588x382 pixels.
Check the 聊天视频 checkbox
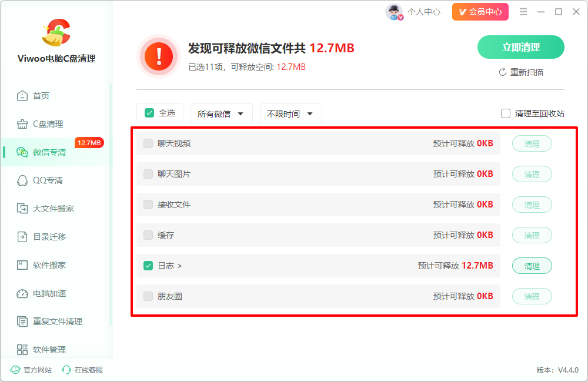148,143
